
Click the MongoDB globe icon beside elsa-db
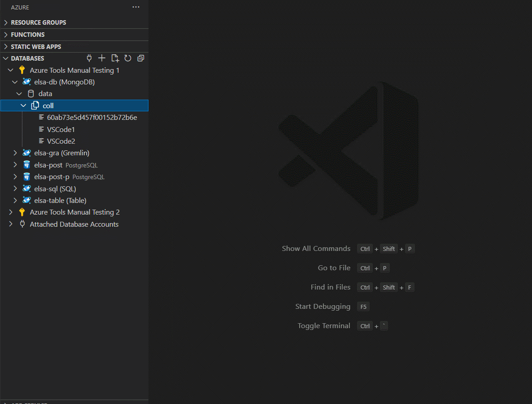[x=26, y=82]
